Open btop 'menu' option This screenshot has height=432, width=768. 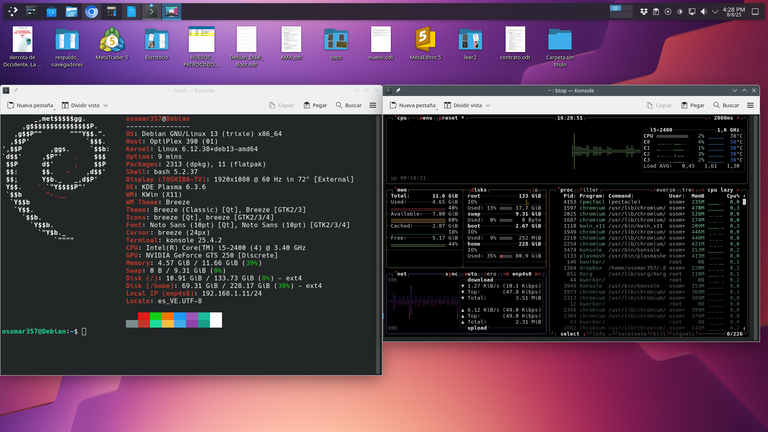[x=426, y=118]
